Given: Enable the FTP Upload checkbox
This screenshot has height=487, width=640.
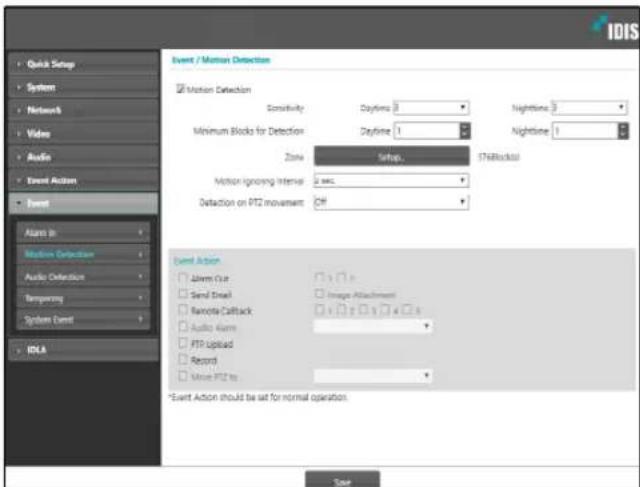Looking at the screenshot, I should tap(182, 343).
